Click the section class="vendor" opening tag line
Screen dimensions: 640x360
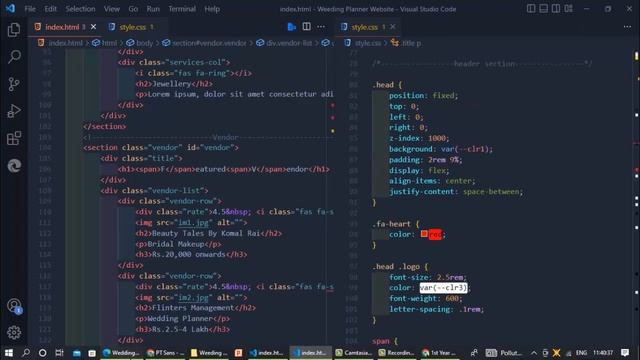(161, 148)
